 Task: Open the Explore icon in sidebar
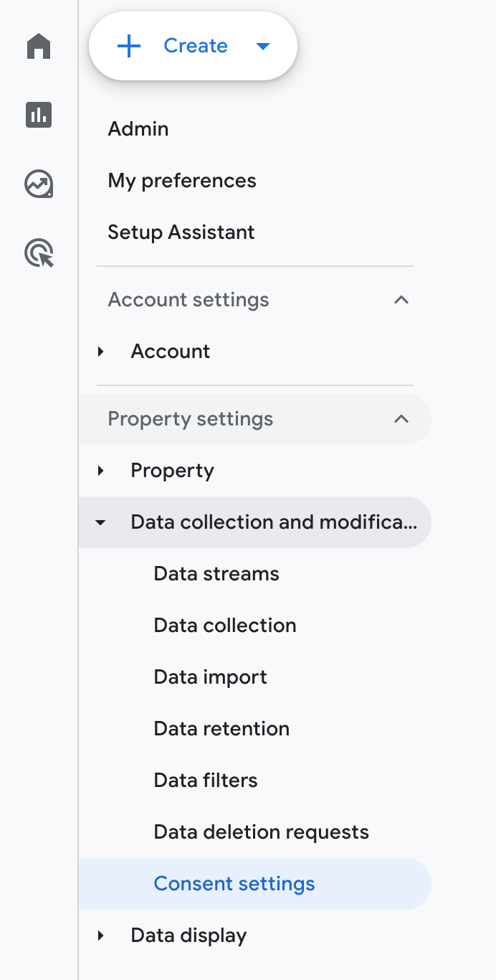[39, 184]
